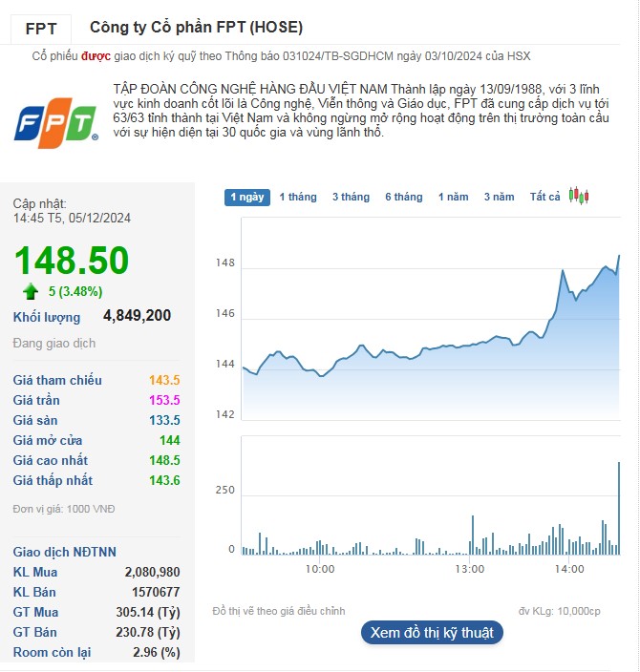This screenshot has height=672, width=640.
Task: Switch chart to 3 tháng range
Action: tap(351, 197)
